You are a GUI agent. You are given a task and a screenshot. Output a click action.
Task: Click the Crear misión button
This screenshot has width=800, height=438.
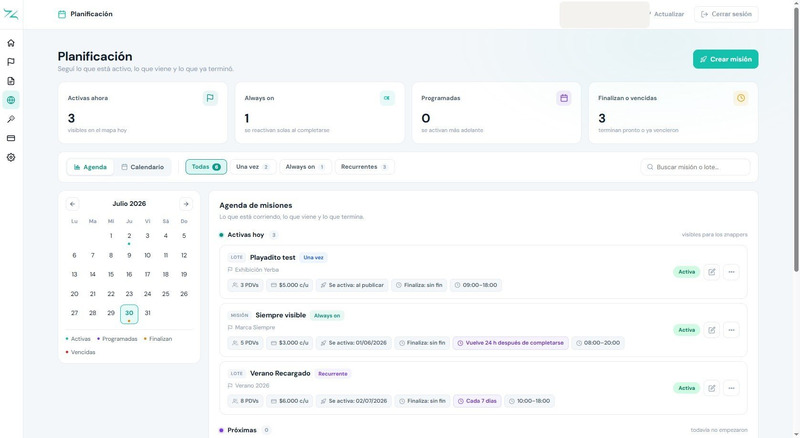coord(726,59)
